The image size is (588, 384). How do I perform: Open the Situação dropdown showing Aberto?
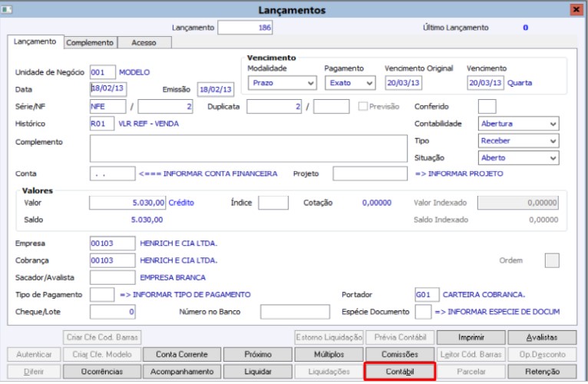[x=518, y=157]
